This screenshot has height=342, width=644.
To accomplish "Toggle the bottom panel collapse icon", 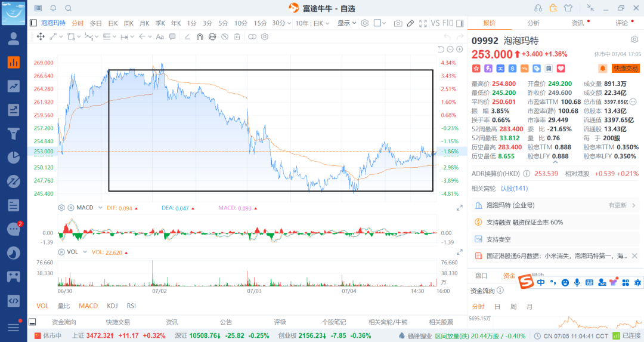I will click(32, 322).
